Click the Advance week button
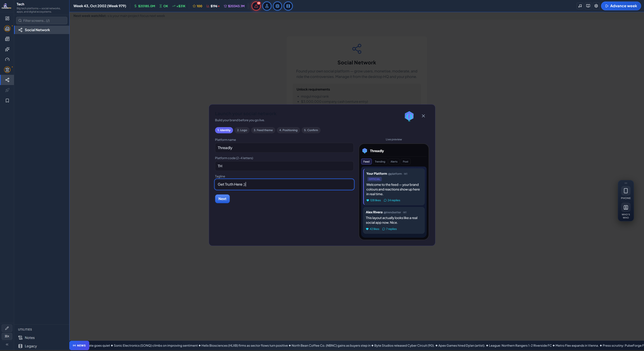 coord(621,6)
